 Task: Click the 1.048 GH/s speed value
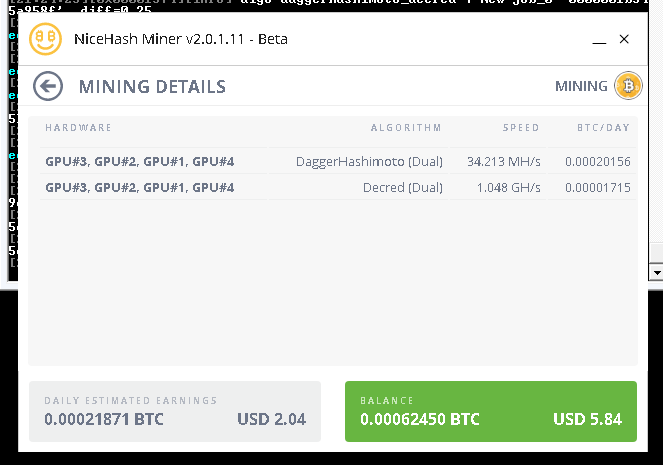pos(509,187)
